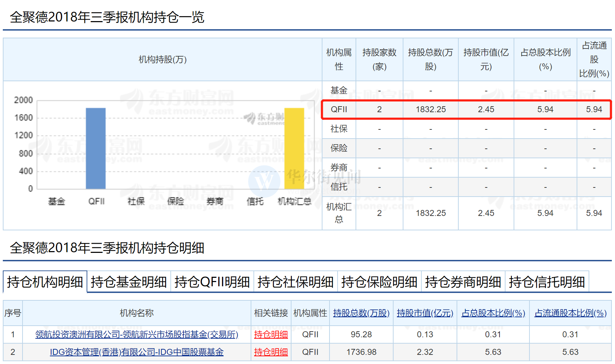Sort by 占流通股本比例(%) column header

click(570, 313)
